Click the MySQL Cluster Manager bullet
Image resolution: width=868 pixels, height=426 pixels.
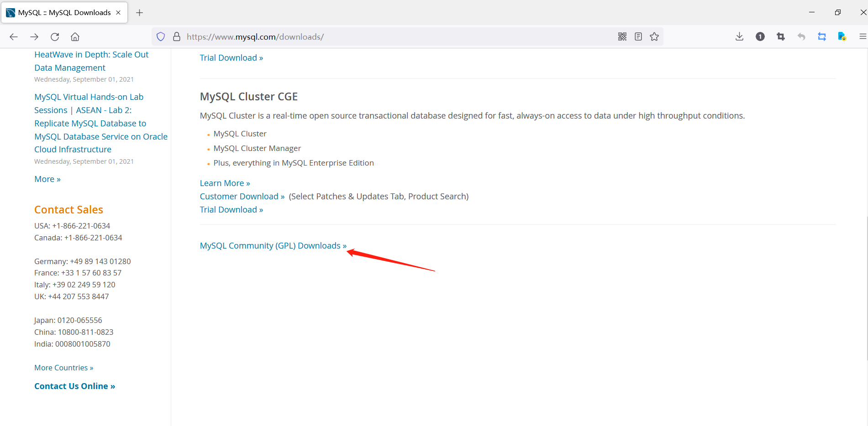tap(257, 149)
